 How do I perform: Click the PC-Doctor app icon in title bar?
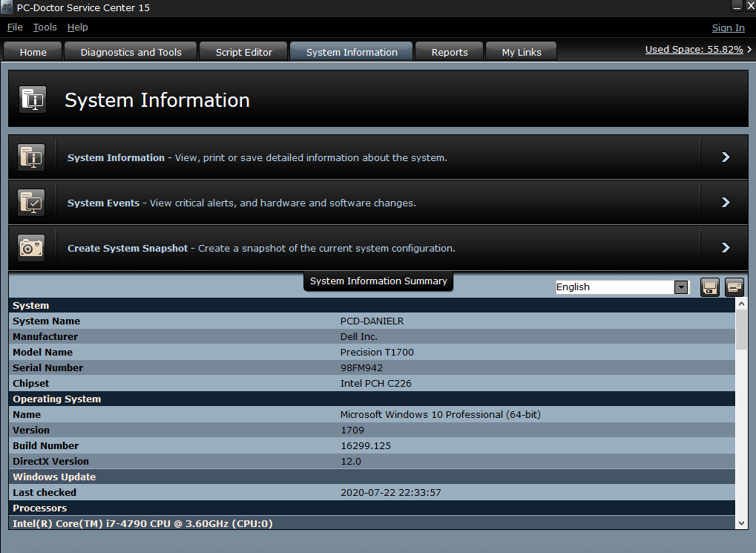click(7, 7)
